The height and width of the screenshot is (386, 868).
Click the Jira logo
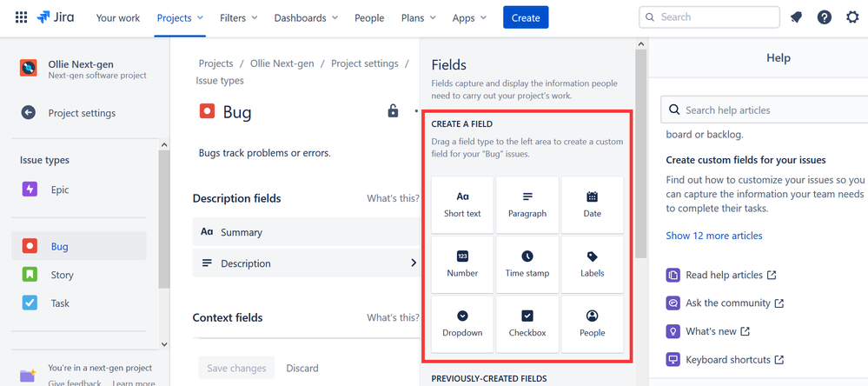(x=56, y=17)
